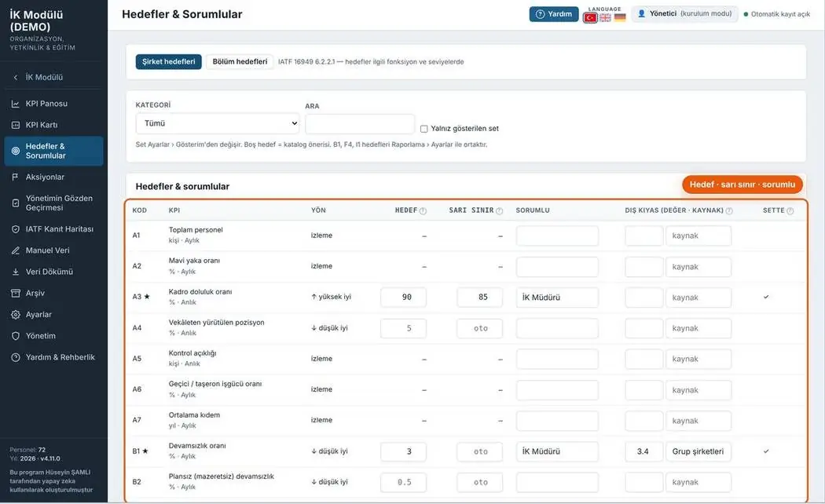
Task: Open Arşiv with the archive box icon
Action: point(16,294)
